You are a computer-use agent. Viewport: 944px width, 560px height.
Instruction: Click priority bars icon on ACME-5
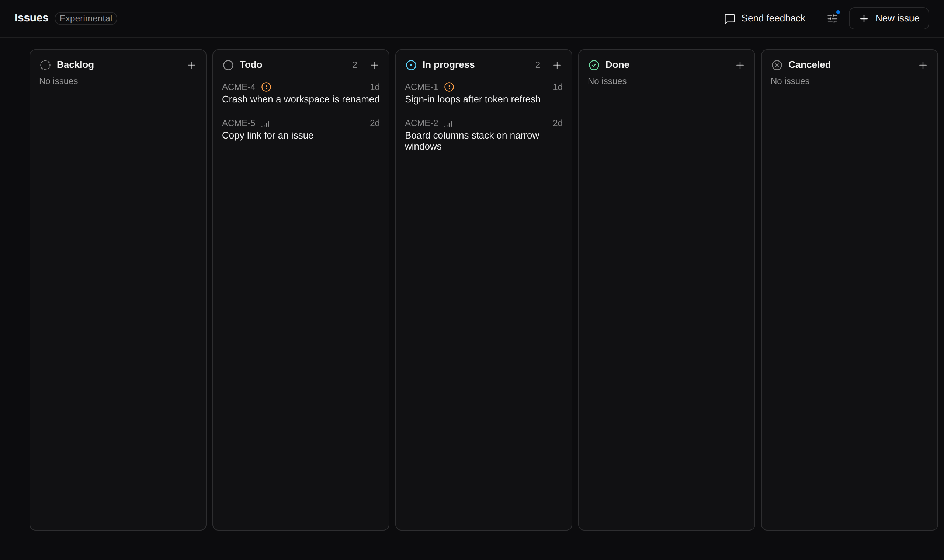pos(265,124)
